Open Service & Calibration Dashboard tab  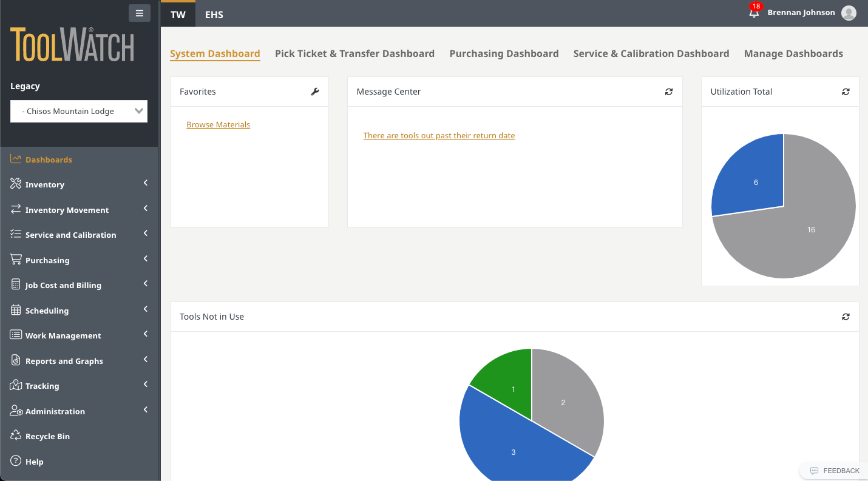click(x=651, y=53)
